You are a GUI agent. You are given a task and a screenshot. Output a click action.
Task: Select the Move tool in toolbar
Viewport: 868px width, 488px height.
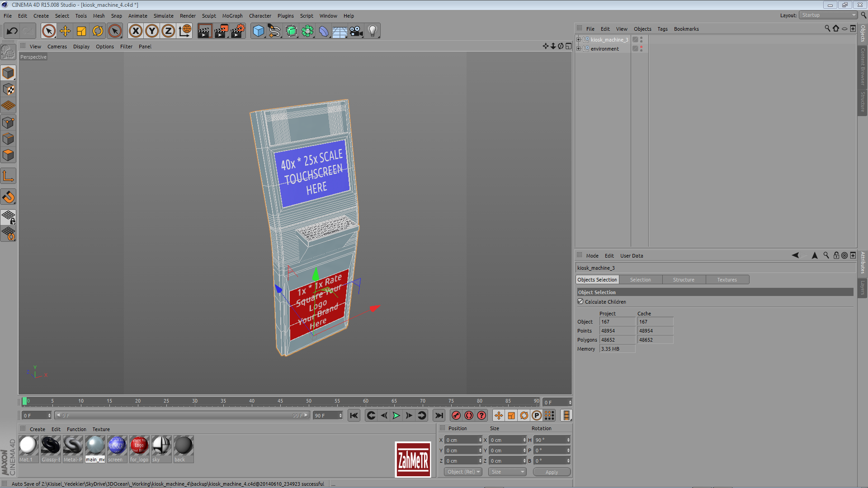click(65, 31)
